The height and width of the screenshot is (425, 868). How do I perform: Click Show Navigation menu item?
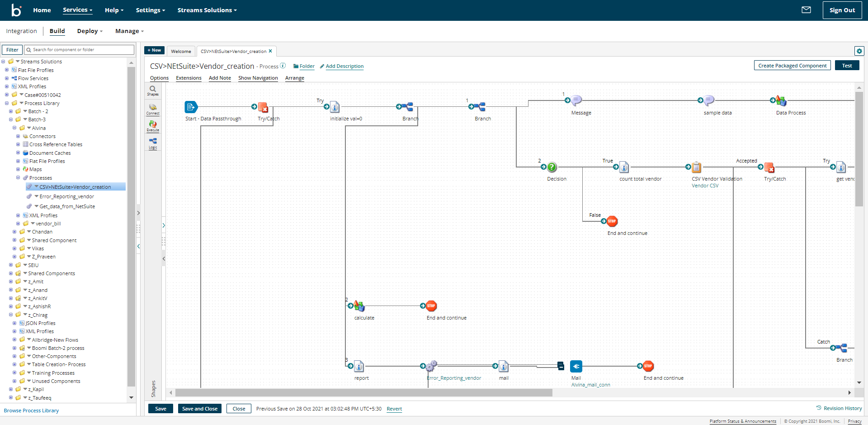coord(258,78)
